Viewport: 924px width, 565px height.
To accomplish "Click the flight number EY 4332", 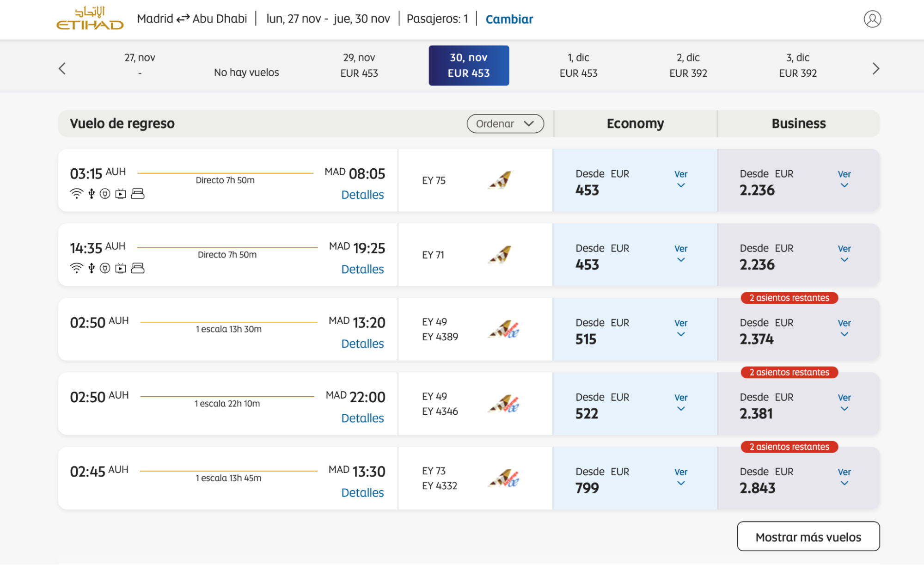I will pos(439,486).
